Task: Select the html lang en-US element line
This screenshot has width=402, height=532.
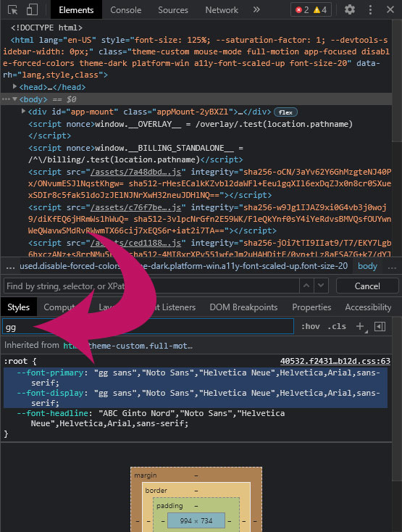Action: (x=196, y=57)
